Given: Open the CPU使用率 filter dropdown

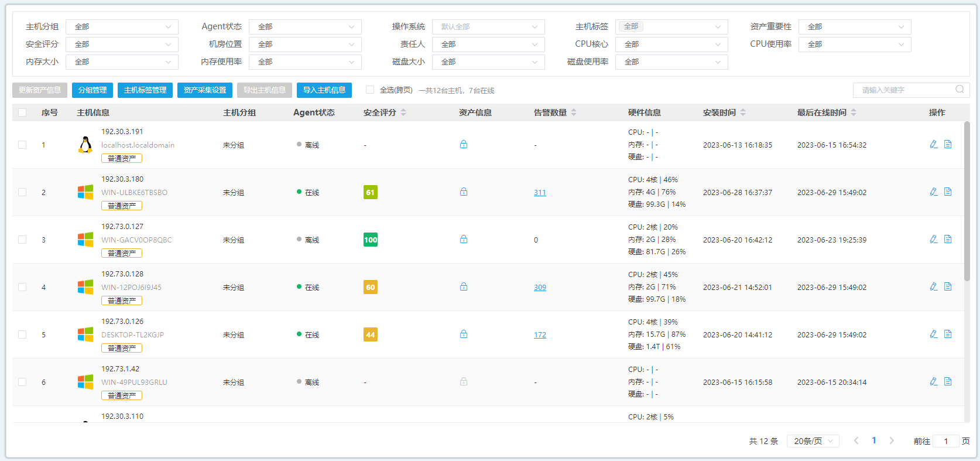Looking at the screenshot, I should click(854, 45).
